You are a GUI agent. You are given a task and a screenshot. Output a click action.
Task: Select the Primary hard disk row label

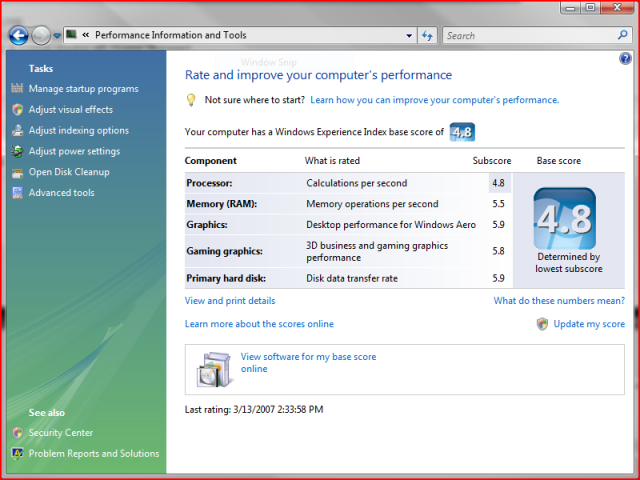coord(226,278)
